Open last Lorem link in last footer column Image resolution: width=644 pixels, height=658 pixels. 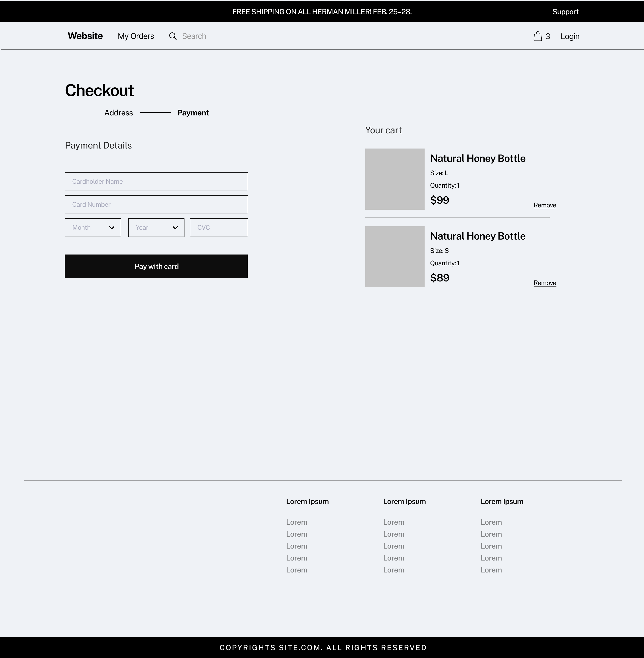[x=491, y=570]
